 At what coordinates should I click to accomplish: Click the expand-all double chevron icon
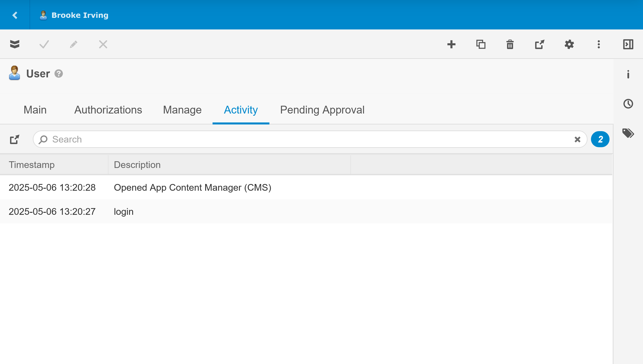click(15, 44)
